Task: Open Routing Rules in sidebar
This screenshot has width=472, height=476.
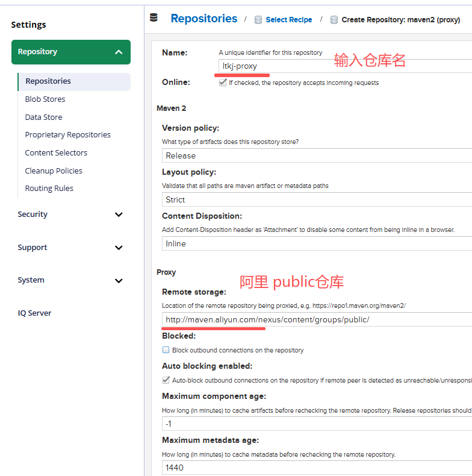Action: [x=49, y=189]
